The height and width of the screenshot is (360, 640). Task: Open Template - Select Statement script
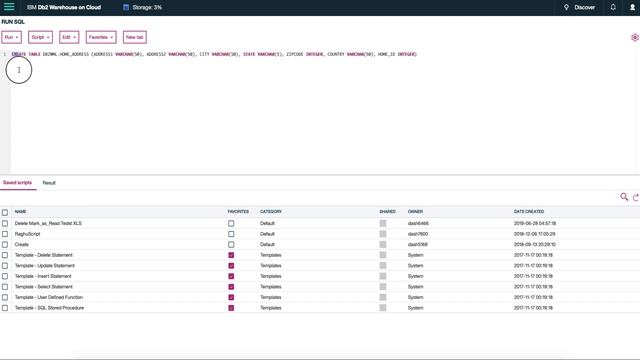point(44,287)
